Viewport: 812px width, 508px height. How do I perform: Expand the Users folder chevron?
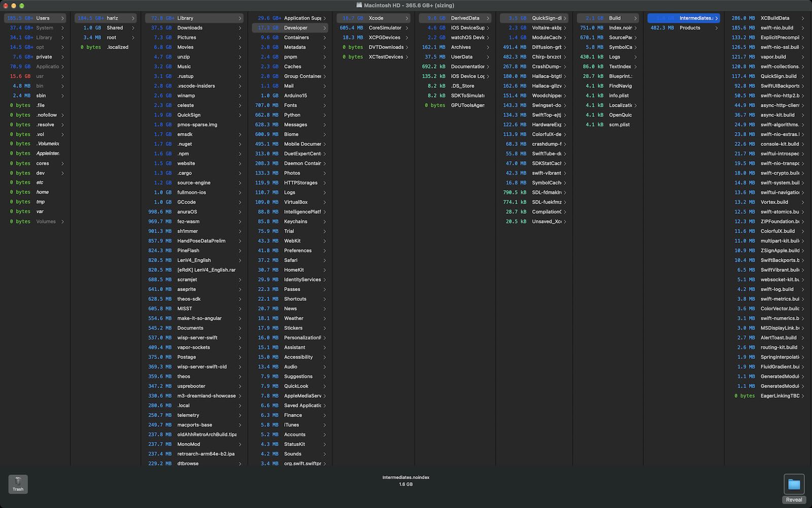62,18
